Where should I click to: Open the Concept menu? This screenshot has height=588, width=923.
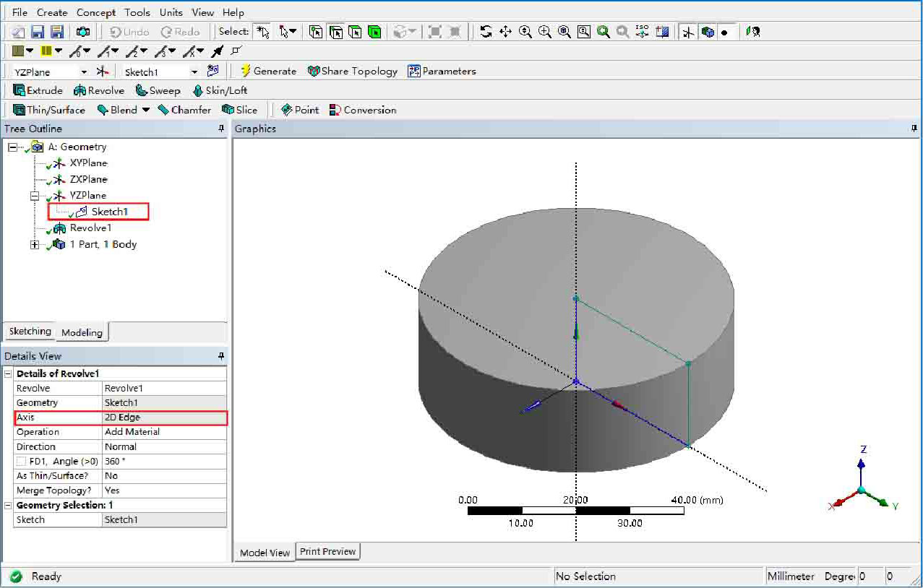click(95, 12)
